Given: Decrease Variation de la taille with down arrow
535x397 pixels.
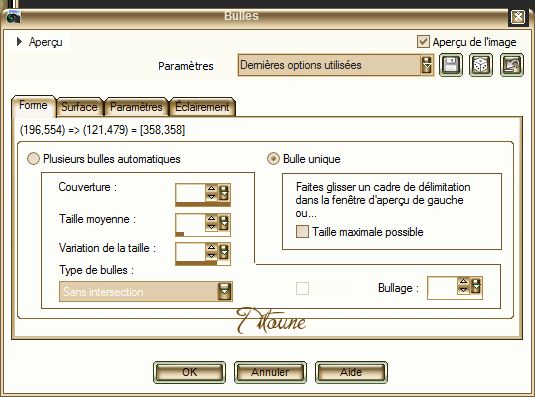Looking at the screenshot, I should (x=212, y=256).
